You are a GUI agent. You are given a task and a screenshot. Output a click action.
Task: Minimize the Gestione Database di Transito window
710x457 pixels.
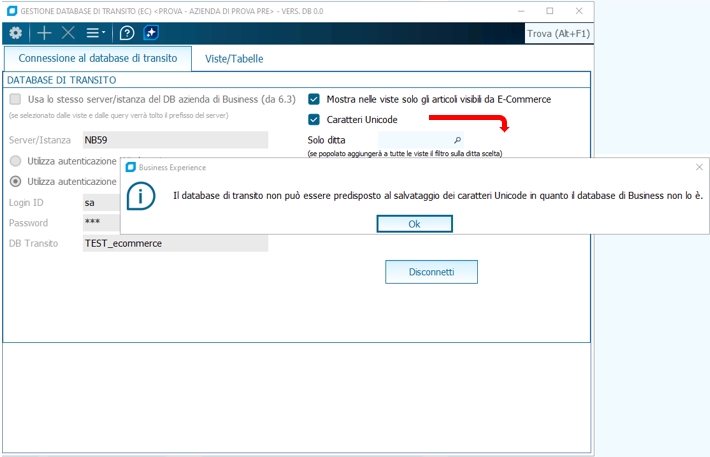pos(521,11)
